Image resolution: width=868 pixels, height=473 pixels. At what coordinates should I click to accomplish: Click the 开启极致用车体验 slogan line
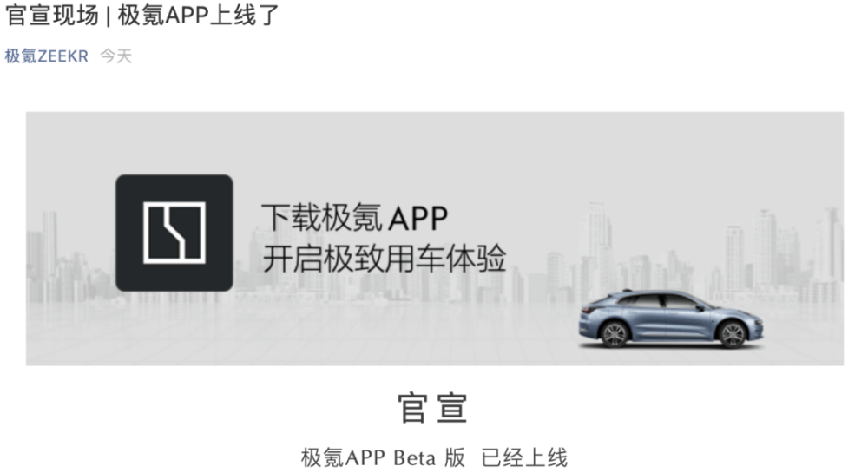[x=385, y=259]
